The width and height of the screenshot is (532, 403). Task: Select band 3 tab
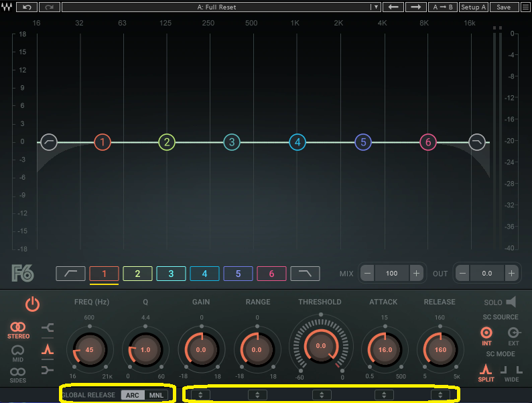tap(171, 274)
